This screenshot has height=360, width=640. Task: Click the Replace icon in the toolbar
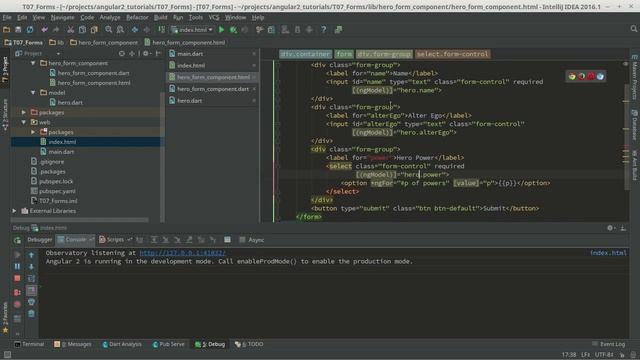point(120,30)
